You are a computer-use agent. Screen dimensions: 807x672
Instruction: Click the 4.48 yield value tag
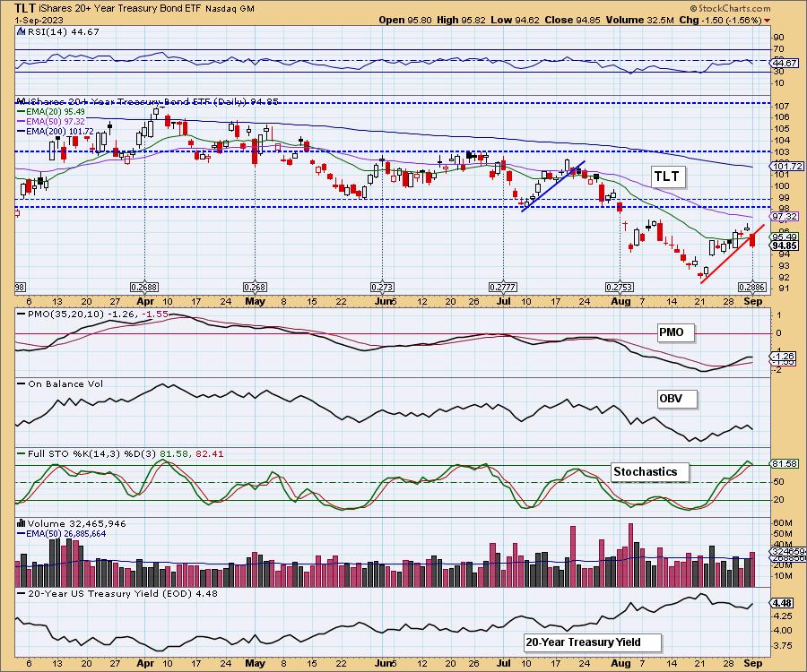coord(782,603)
